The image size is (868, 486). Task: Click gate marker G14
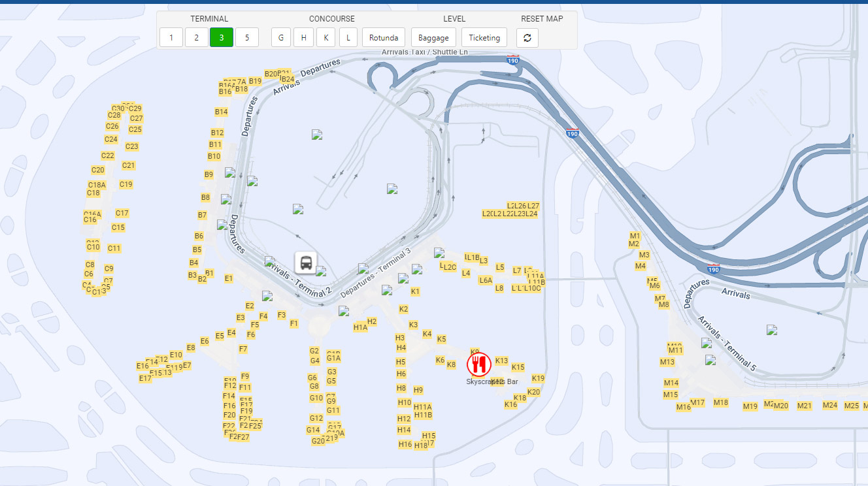[313, 430]
